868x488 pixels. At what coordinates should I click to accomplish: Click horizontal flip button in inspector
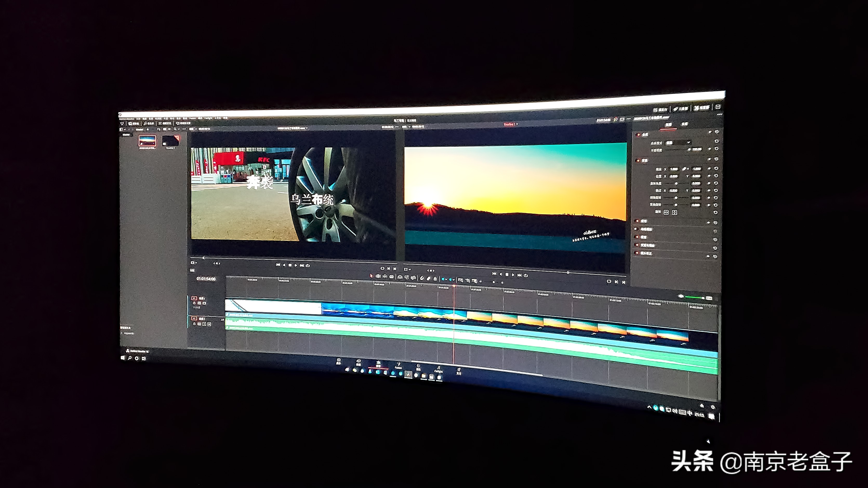coord(666,212)
